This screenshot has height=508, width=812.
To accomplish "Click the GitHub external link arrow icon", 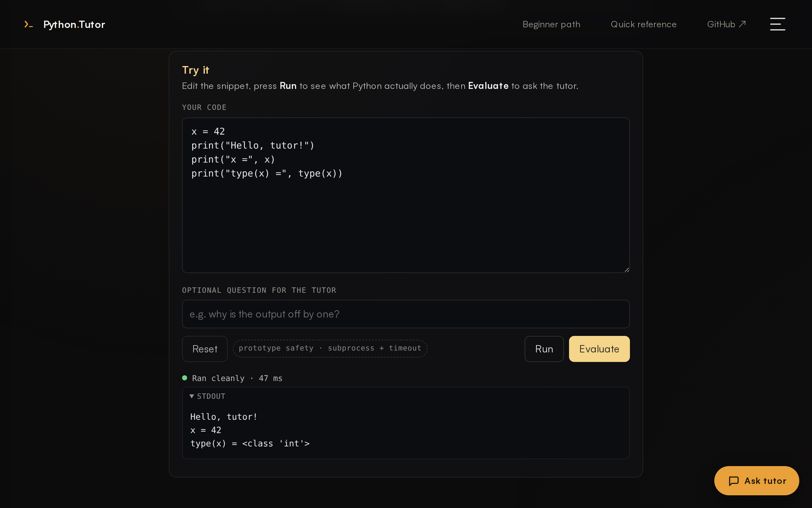I will coord(743,24).
